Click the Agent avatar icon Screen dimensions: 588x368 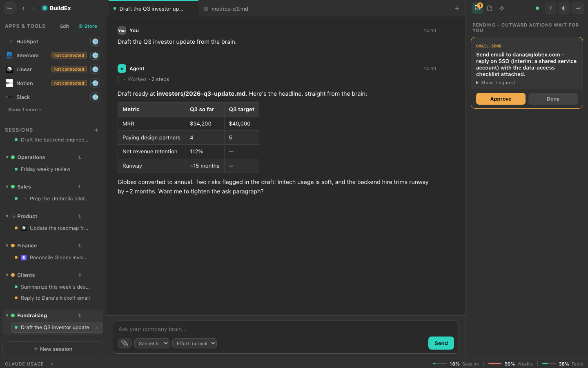[x=122, y=68]
